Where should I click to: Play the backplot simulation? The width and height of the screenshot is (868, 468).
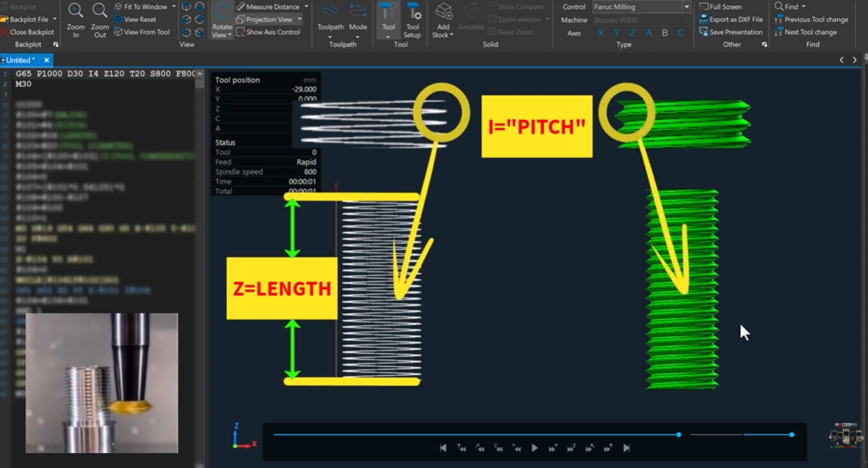[x=534, y=448]
